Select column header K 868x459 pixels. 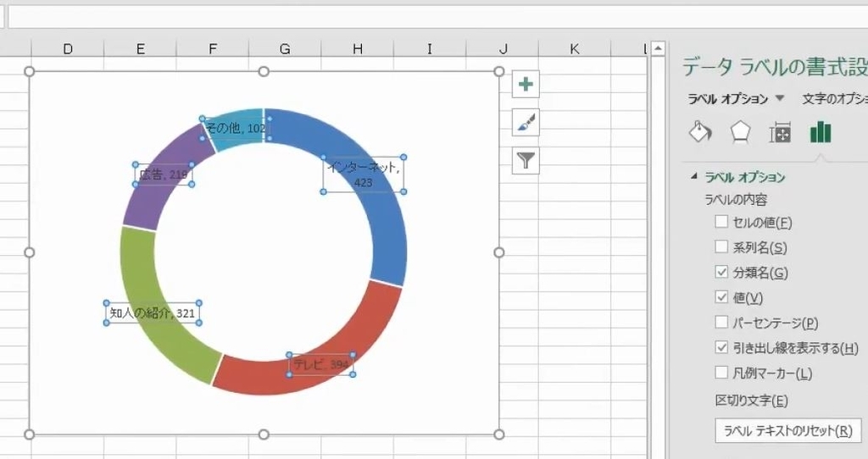pyautogui.click(x=575, y=48)
